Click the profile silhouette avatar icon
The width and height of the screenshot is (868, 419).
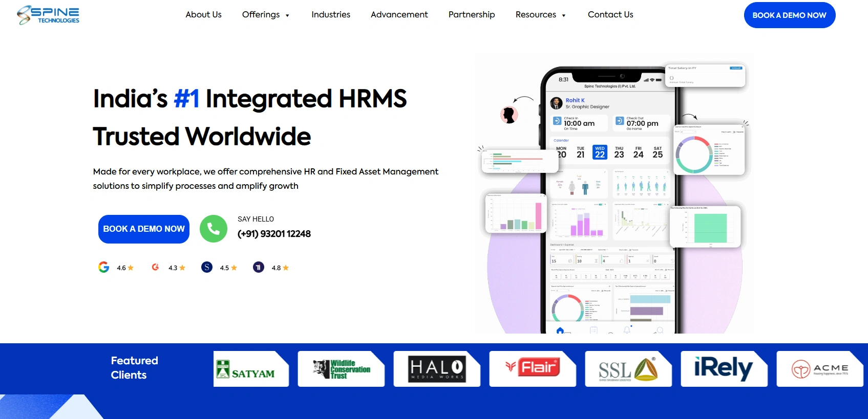[509, 115]
